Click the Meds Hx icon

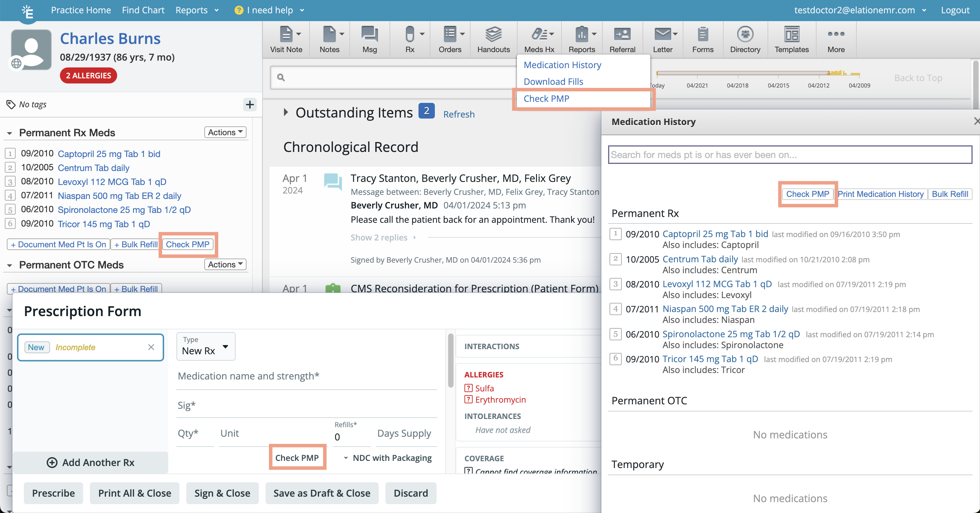538,38
